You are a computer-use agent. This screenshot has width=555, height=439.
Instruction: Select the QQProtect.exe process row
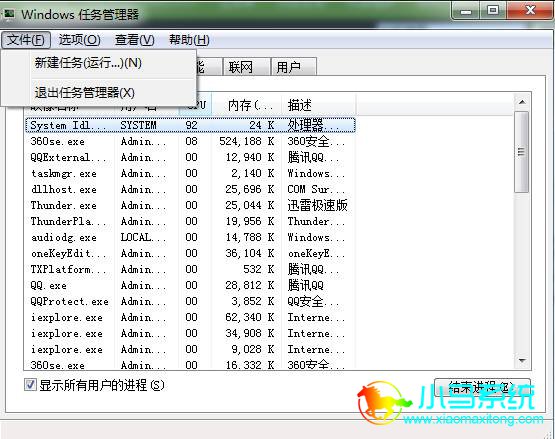click(190, 301)
